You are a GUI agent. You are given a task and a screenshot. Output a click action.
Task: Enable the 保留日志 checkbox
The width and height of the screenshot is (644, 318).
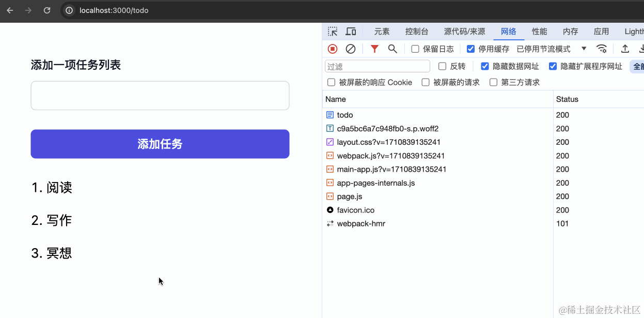pyautogui.click(x=415, y=49)
